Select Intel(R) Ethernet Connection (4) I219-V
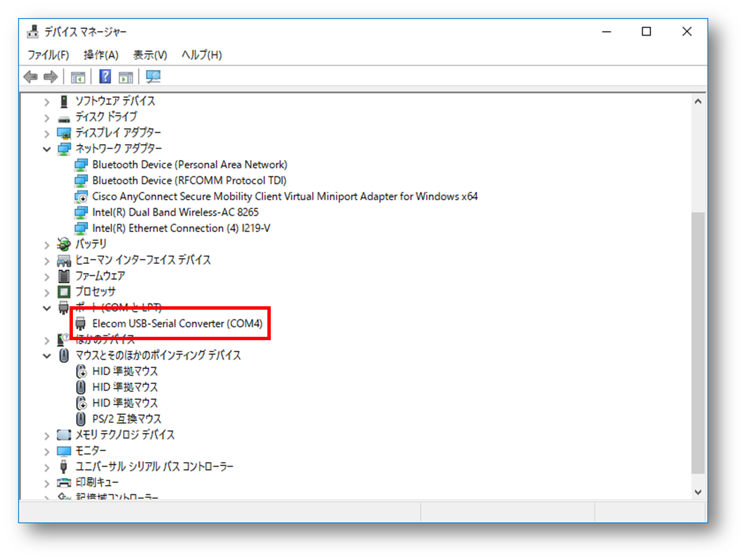Screen dimensions: 745x560 click(181, 228)
